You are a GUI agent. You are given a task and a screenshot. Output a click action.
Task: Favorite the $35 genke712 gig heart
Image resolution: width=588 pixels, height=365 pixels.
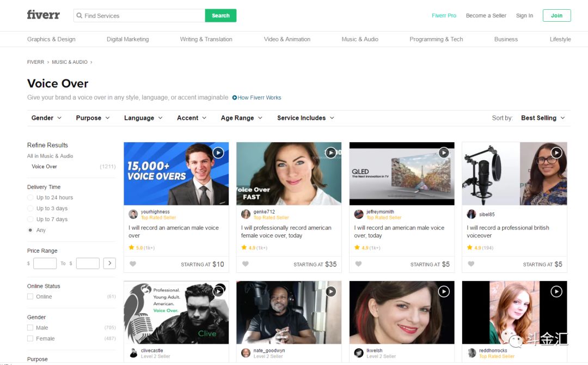click(245, 264)
